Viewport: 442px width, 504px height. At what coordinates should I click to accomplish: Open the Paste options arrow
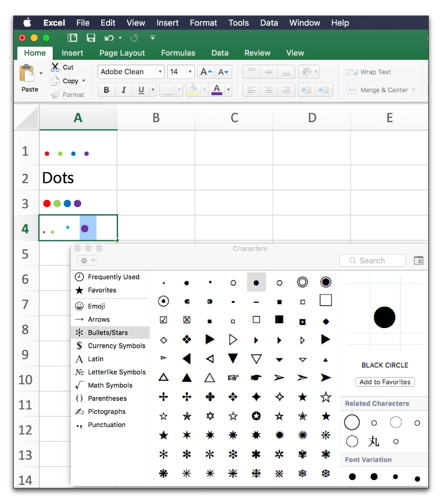tap(41, 74)
